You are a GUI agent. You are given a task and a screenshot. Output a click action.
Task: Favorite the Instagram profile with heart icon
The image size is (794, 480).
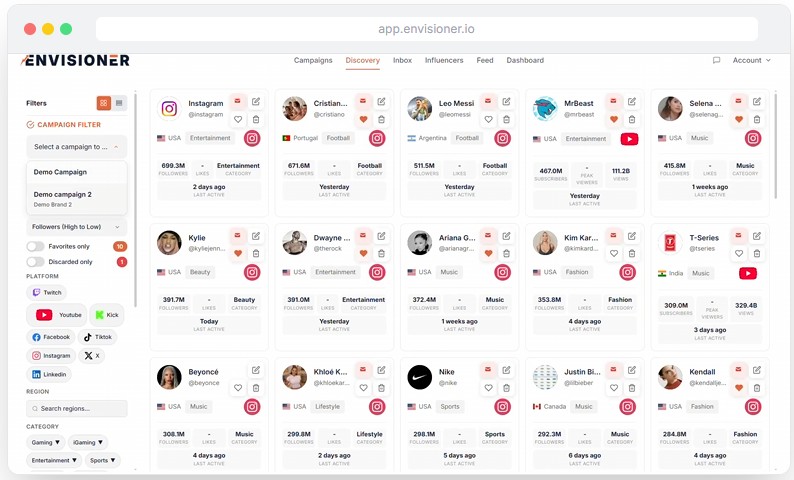238,119
